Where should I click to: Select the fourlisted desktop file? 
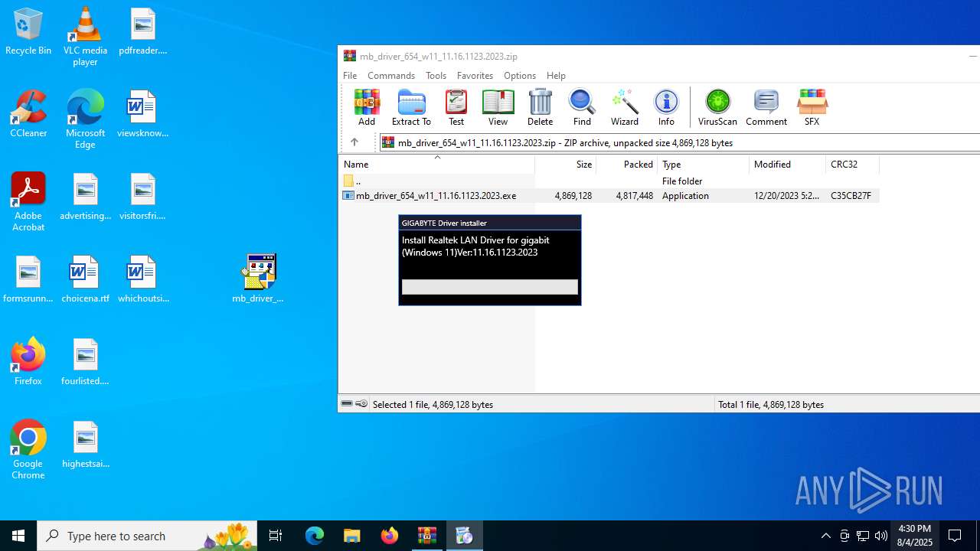pyautogui.click(x=85, y=363)
